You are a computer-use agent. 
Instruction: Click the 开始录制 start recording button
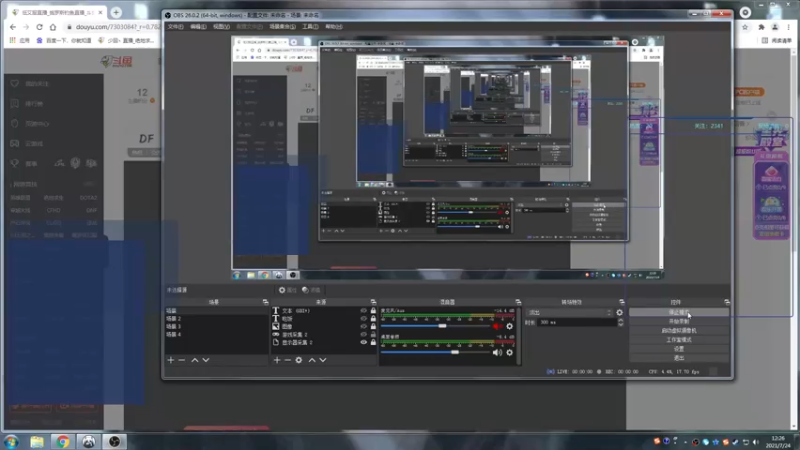(679, 321)
